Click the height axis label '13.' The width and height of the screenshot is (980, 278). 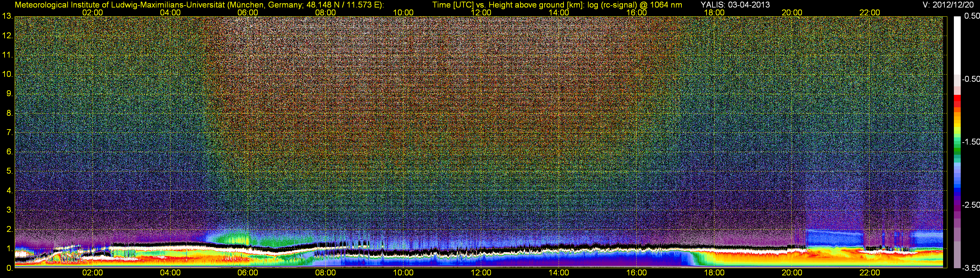pyautogui.click(x=7, y=16)
